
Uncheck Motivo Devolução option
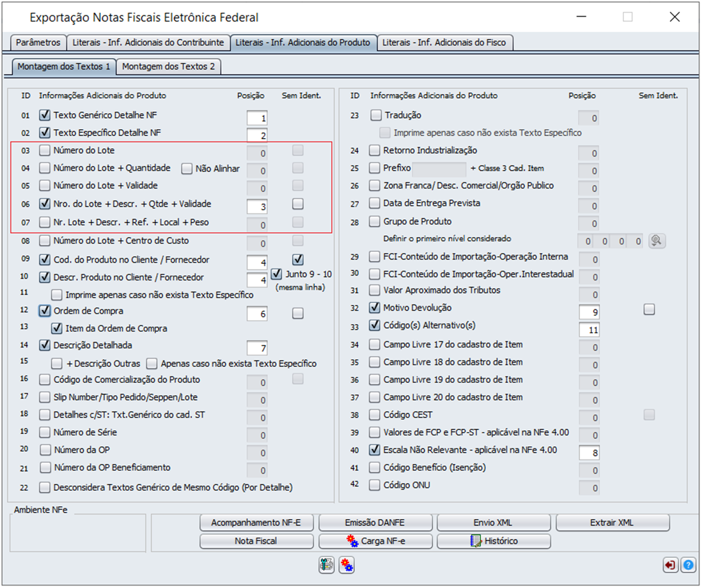coord(375,307)
